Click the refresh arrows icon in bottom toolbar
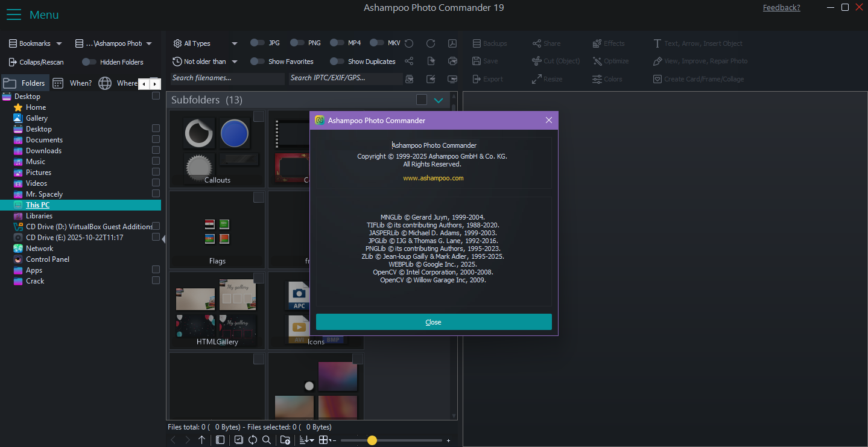868x447 pixels. coord(253,440)
